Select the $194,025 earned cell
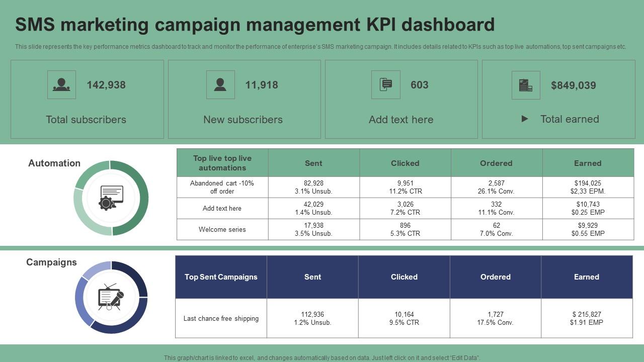Viewport: 644px width, 362px height. pos(588,187)
